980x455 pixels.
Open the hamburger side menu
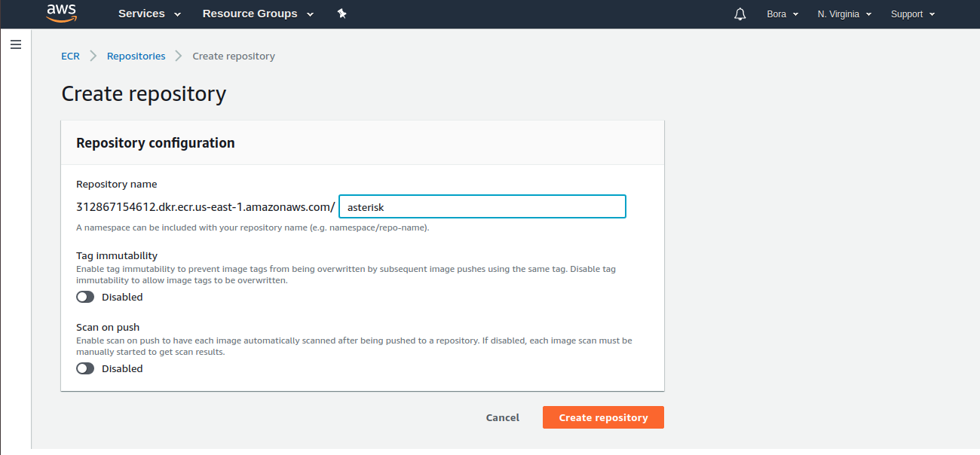point(15,44)
